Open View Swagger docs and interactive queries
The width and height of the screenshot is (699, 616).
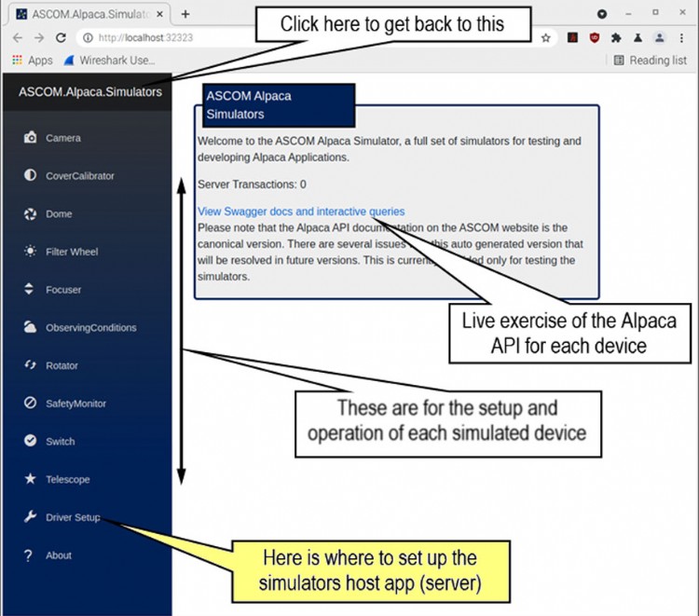coord(301,212)
